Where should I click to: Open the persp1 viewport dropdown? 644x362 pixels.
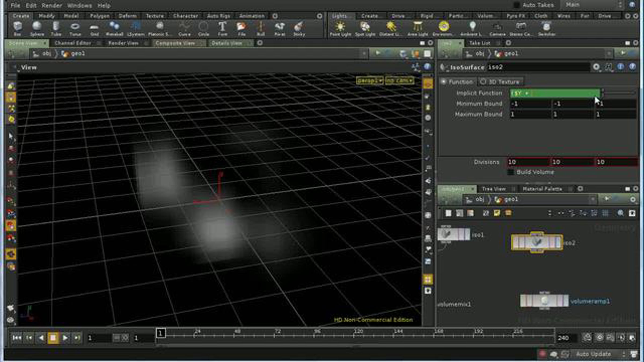(369, 80)
